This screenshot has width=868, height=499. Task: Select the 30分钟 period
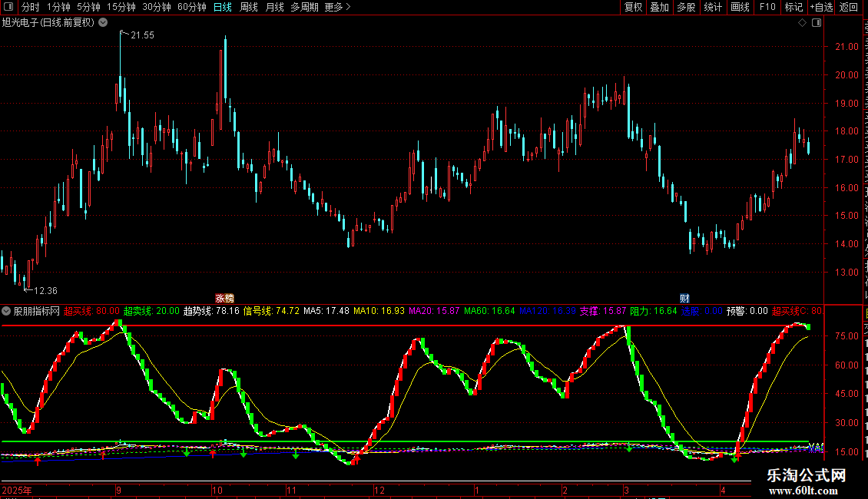click(x=157, y=7)
